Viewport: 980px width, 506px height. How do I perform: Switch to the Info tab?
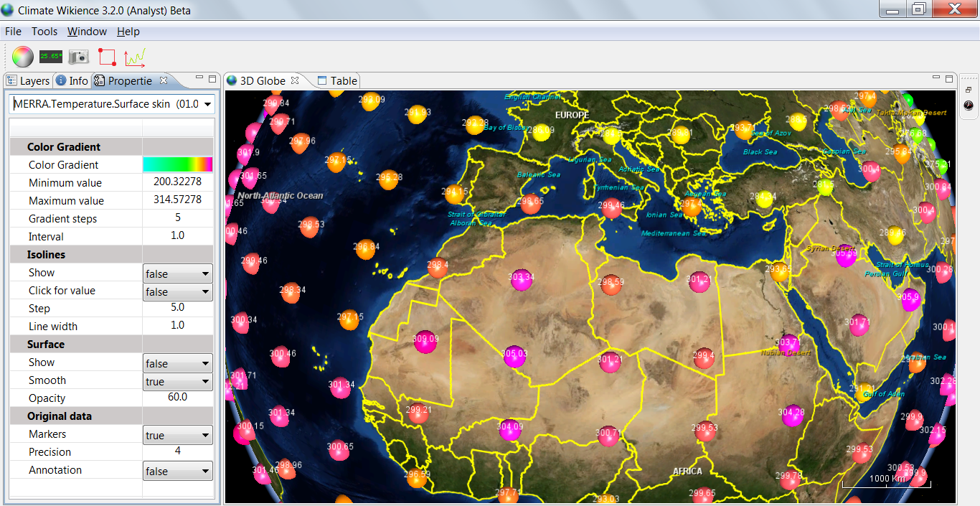click(72, 81)
